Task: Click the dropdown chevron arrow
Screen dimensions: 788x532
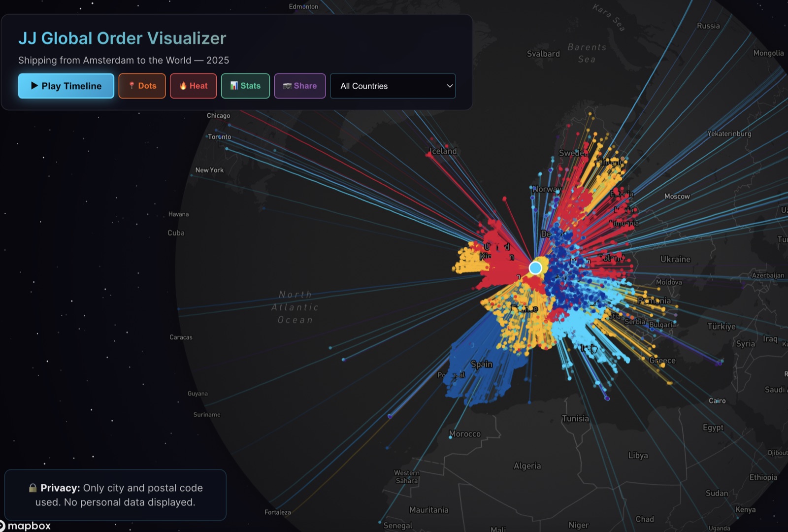Action: (x=449, y=86)
